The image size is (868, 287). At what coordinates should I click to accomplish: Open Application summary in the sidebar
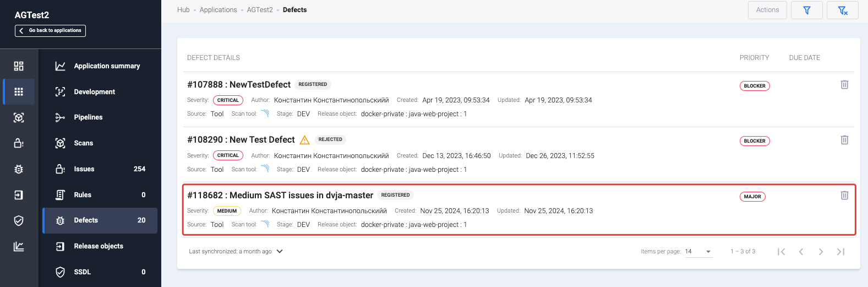click(x=107, y=66)
